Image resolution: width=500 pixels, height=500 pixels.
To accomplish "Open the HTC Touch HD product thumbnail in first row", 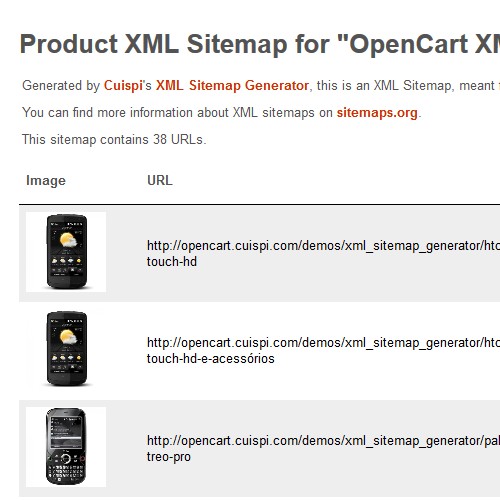I will [x=66, y=252].
